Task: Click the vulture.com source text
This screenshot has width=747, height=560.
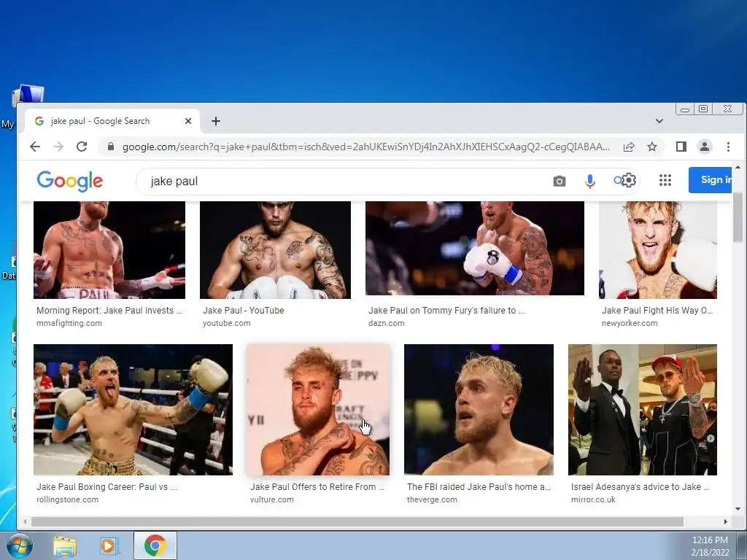Action: point(271,500)
